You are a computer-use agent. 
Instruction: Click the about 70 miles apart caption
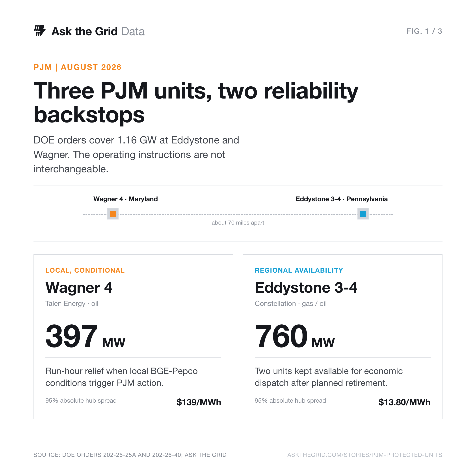[238, 223]
